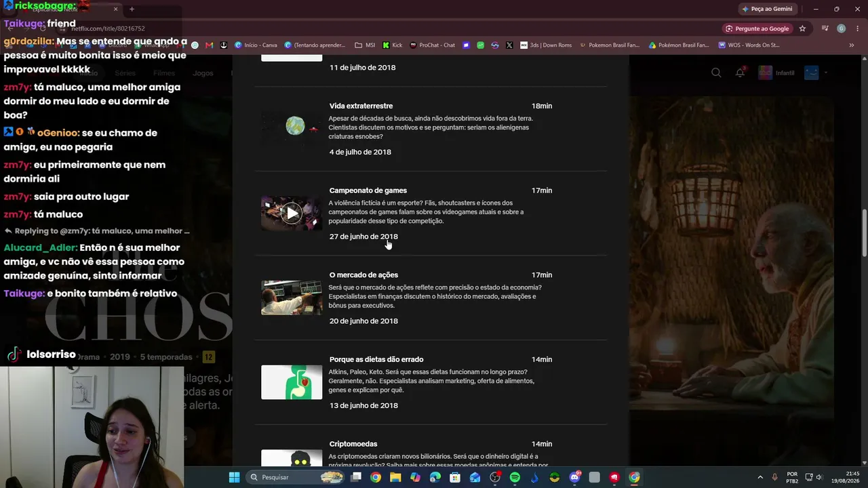This screenshot has width=868, height=488.
Task: Open Windows Start menu
Action: (x=234, y=477)
